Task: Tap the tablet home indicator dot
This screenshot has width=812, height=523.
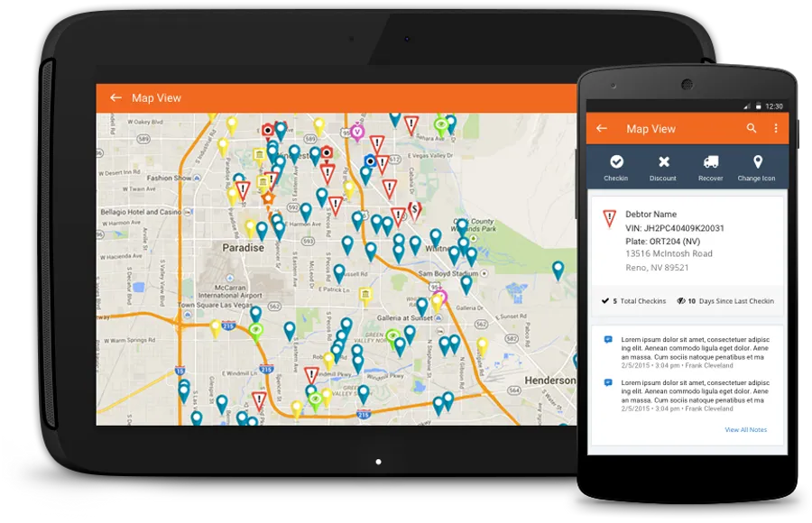Action: 379,462
